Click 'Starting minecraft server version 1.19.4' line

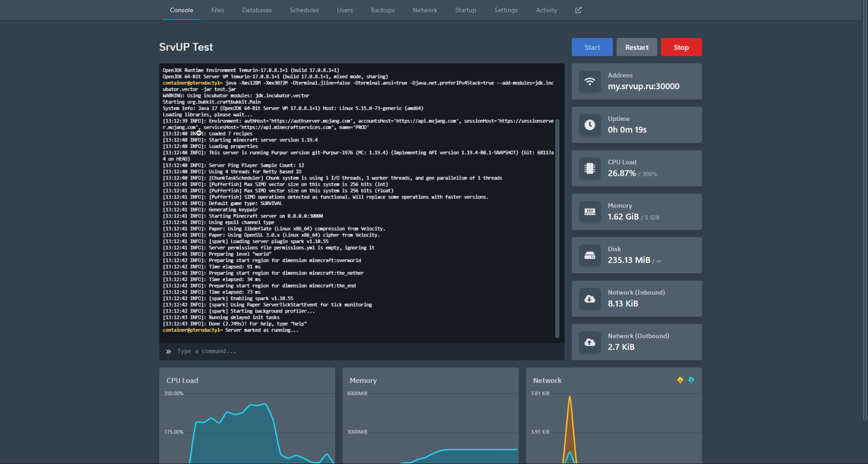240,140
